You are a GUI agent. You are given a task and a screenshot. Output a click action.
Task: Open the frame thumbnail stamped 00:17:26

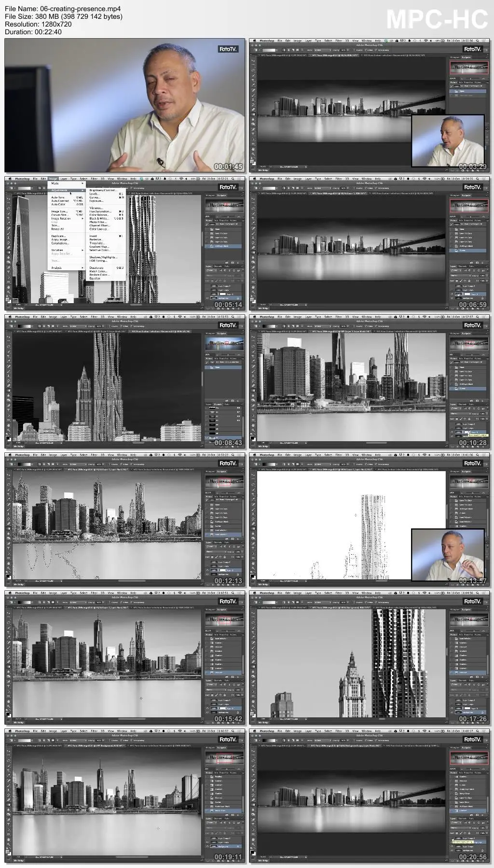370,658
